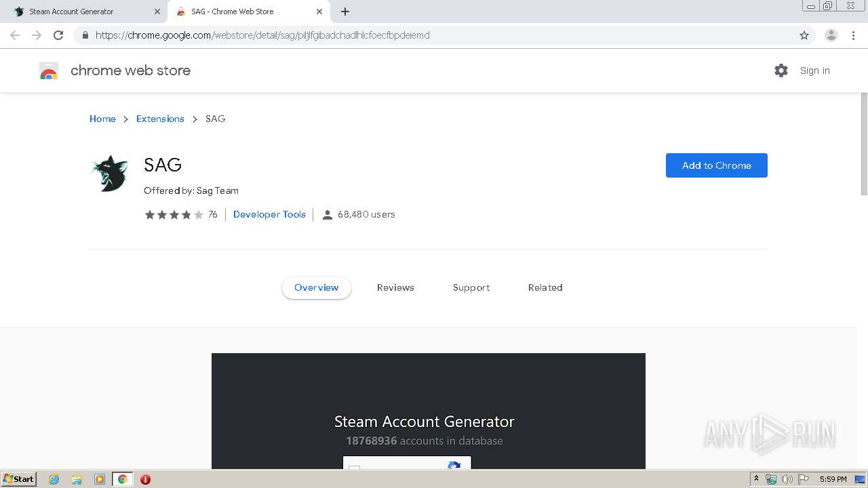Open Chrome's three-dot menu
The width and height of the screenshot is (868, 488).
coord(854,35)
